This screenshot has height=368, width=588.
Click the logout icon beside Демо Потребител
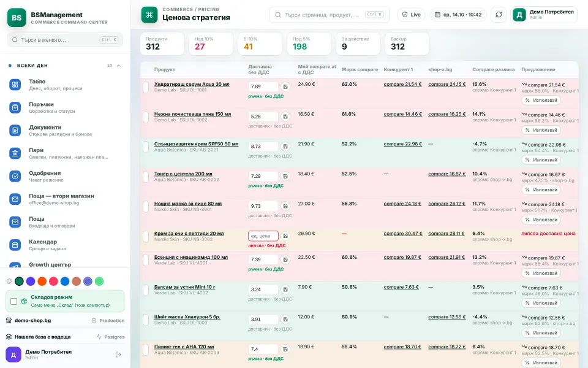[x=118, y=355]
